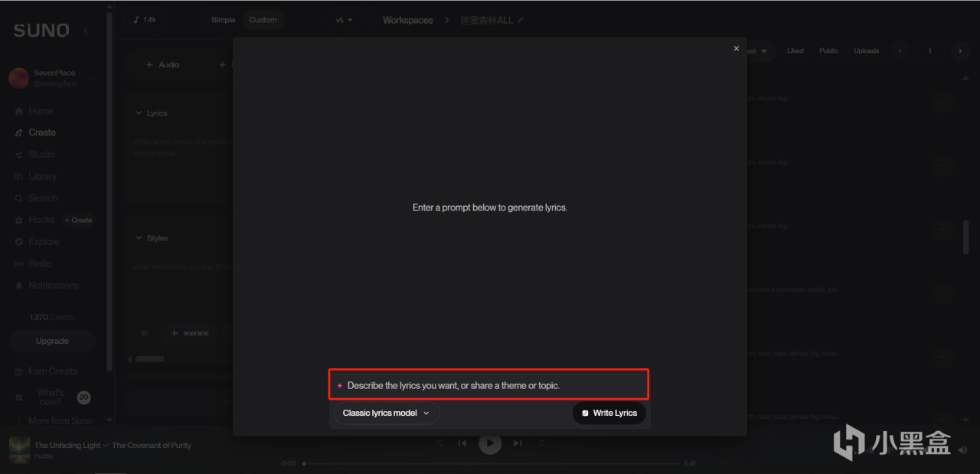
Task: Play the current track
Action: pos(490,443)
